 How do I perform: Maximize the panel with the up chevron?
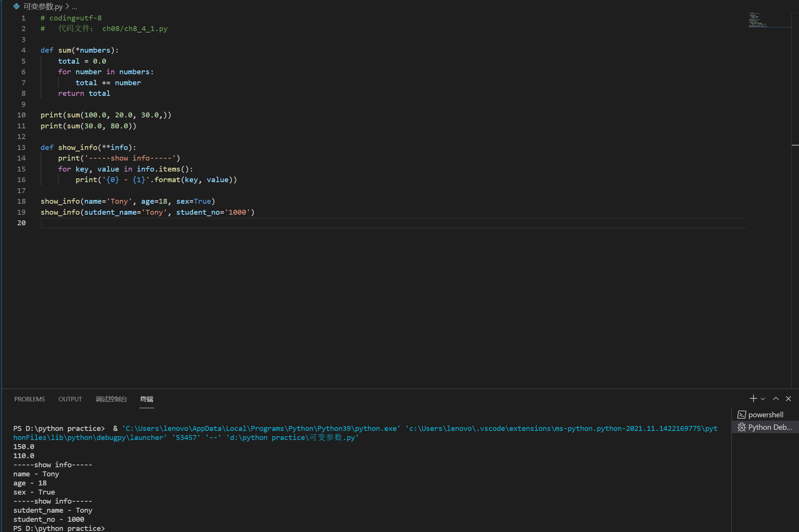click(x=776, y=399)
